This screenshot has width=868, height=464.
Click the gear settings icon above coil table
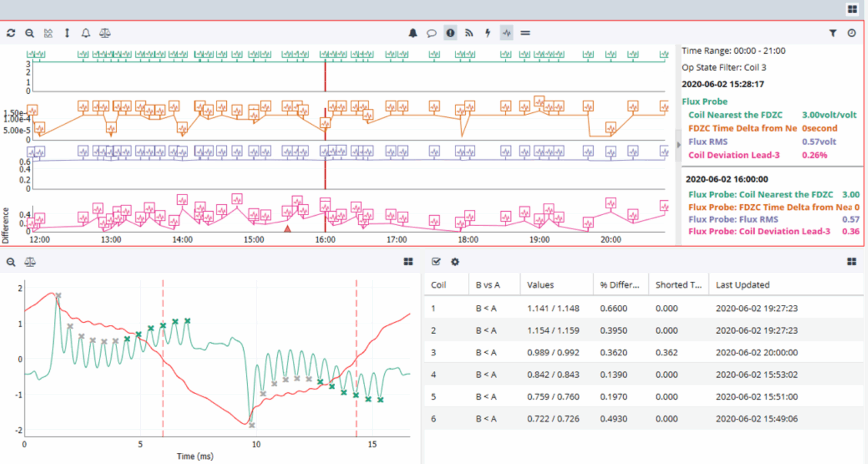(455, 262)
